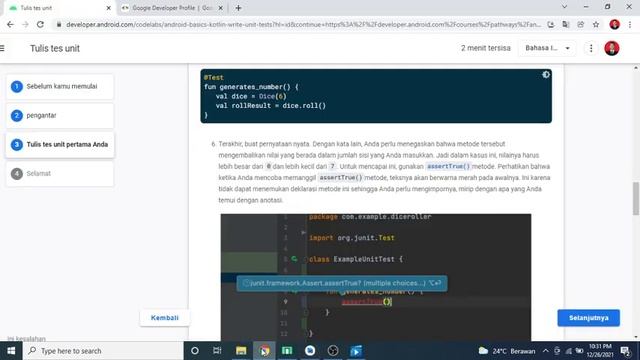Viewport: 640px width, 360px height.
Task: Open the translate page icon in address bar
Action: [566, 24]
